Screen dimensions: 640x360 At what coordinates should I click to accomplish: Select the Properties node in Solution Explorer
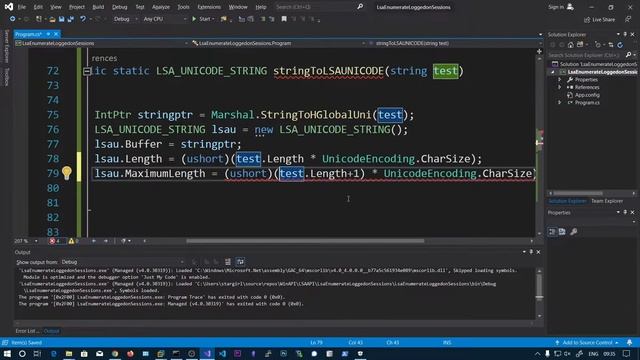[x=586, y=80]
